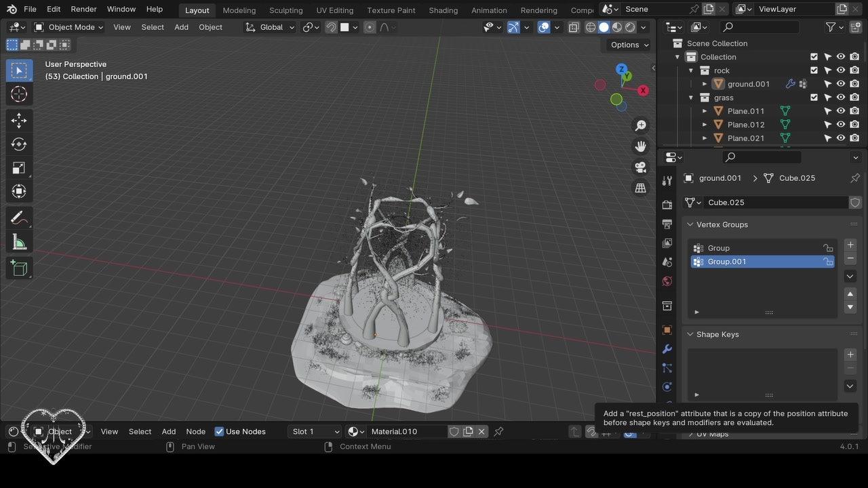Image resolution: width=868 pixels, height=488 pixels.
Task: Hide ground.001 in viewport using eye icon
Action: tap(841, 84)
